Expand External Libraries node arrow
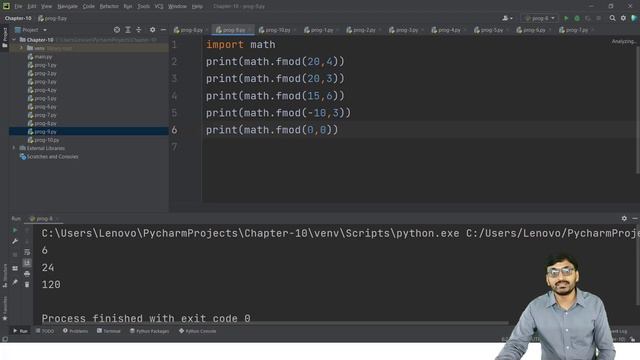The height and width of the screenshot is (360, 640). click(x=14, y=148)
